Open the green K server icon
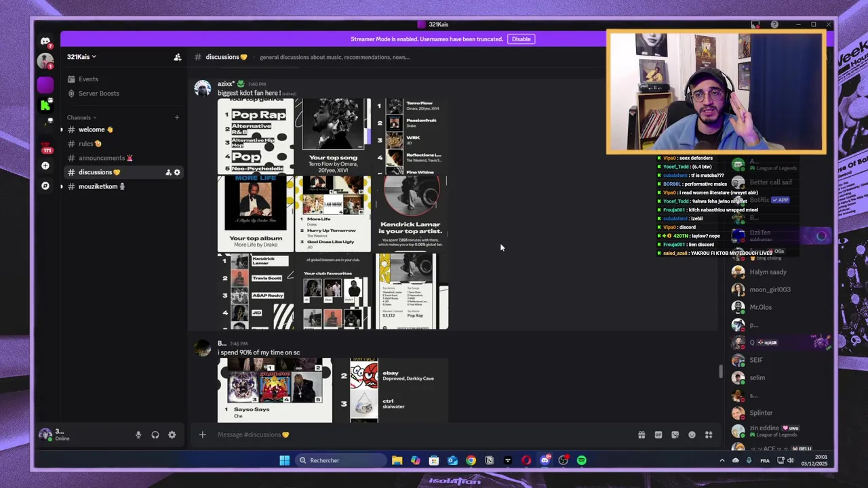Viewport: 868px width, 488px height. click(x=45, y=105)
